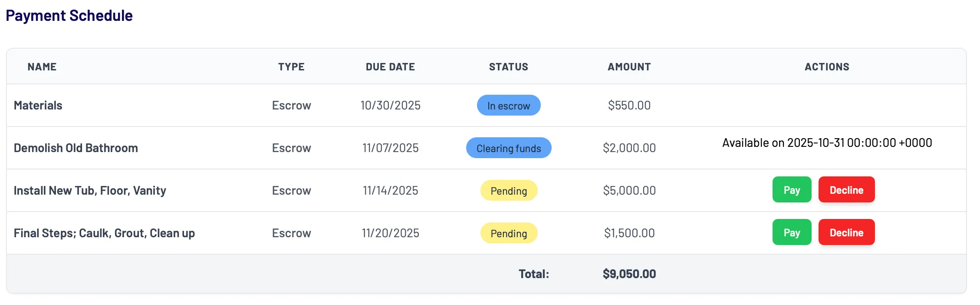980x305 pixels.
Task: Select the Clearing funds badge
Action: coord(508,148)
